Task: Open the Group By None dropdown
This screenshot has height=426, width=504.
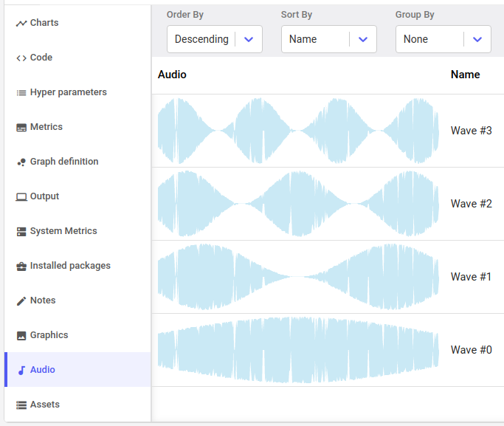Action: click(x=443, y=39)
